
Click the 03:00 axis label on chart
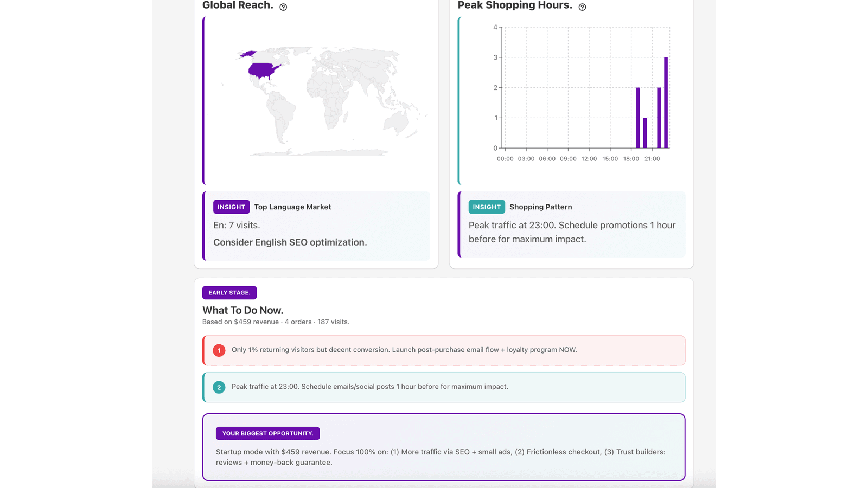pos(526,159)
